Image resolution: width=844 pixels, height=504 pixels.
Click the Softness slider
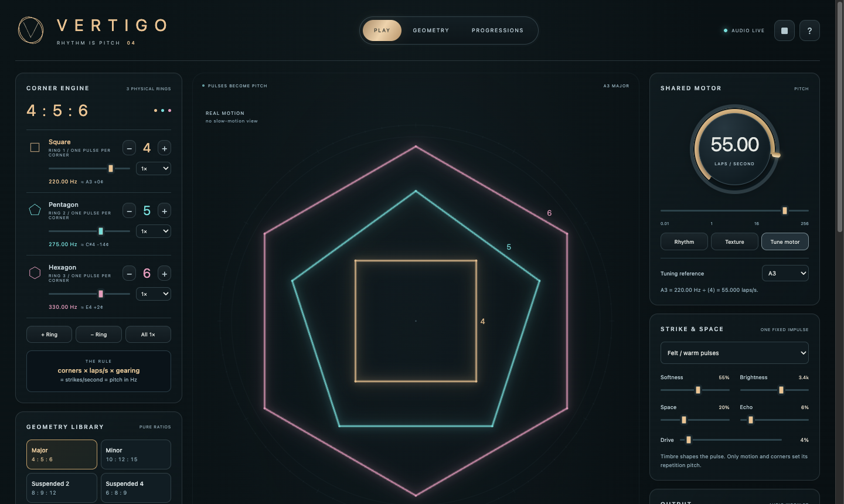click(695, 390)
